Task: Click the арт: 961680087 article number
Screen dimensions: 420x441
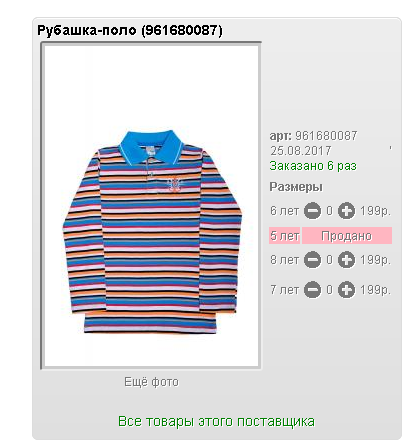Action: 313,136
